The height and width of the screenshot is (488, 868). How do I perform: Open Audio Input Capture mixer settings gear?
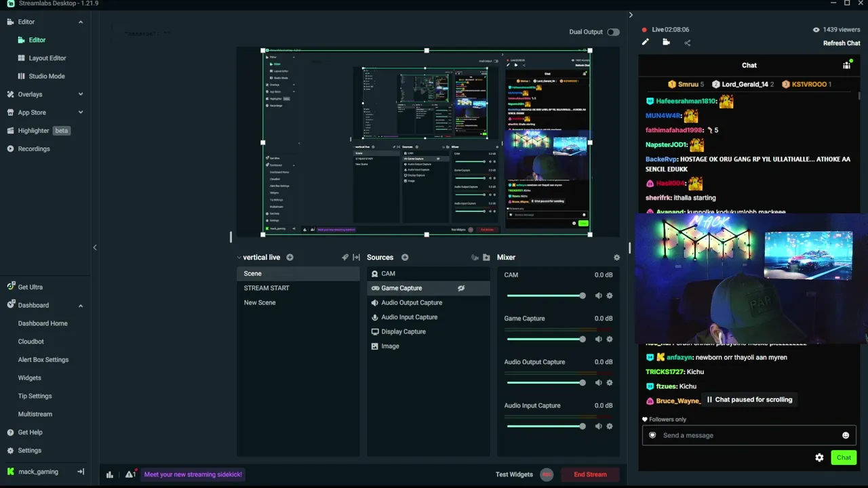[610, 426]
